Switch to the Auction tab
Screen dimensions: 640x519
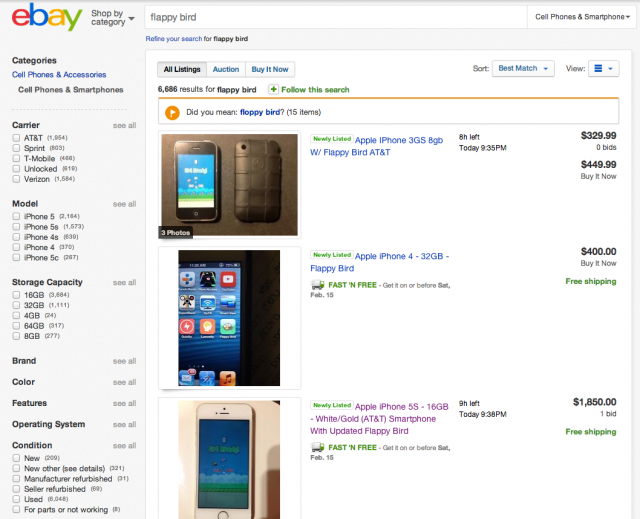(226, 69)
